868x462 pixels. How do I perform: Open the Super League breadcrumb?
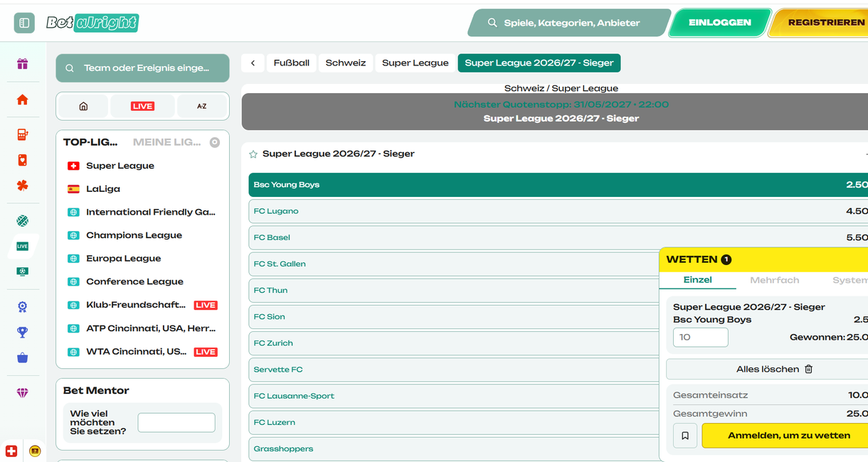click(416, 63)
